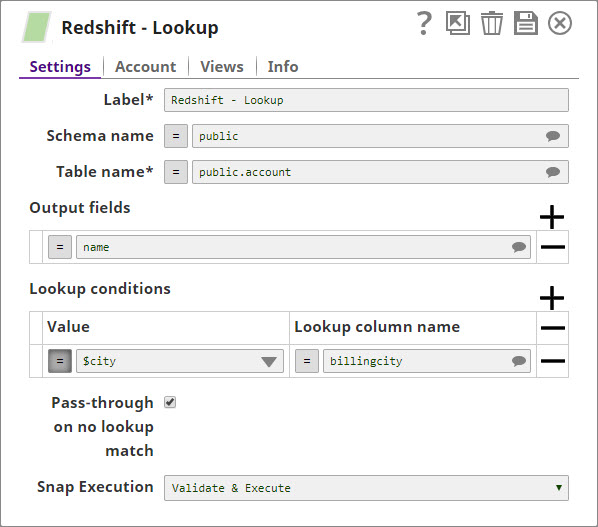This screenshot has width=598, height=527.
Task: Delete the snap with trash icon
Action: [492, 23]
